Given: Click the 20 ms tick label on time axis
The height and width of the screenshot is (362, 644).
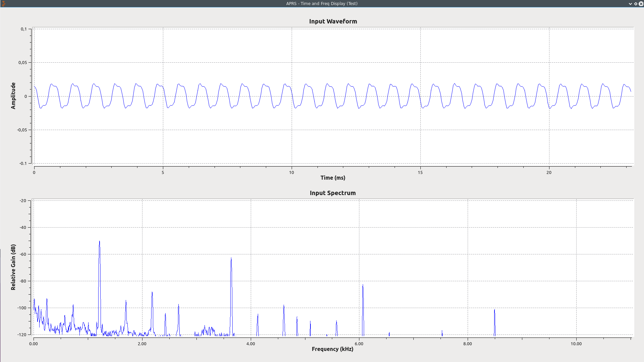Looking at the screenshot, I should pos(549,173).
